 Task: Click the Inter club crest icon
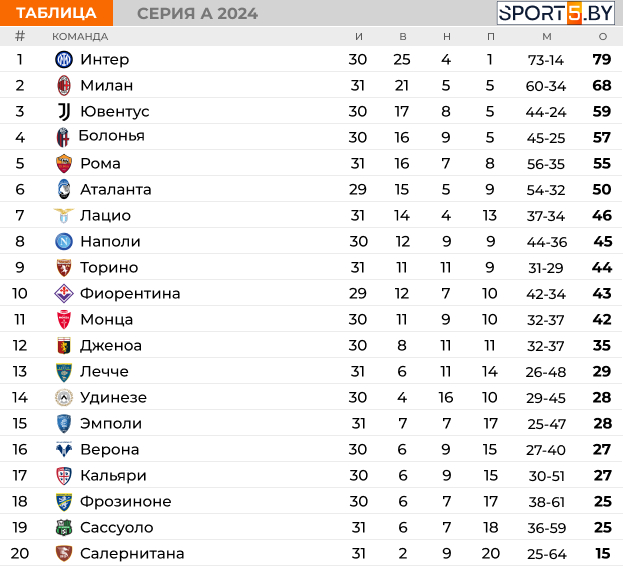pos(64,59)
